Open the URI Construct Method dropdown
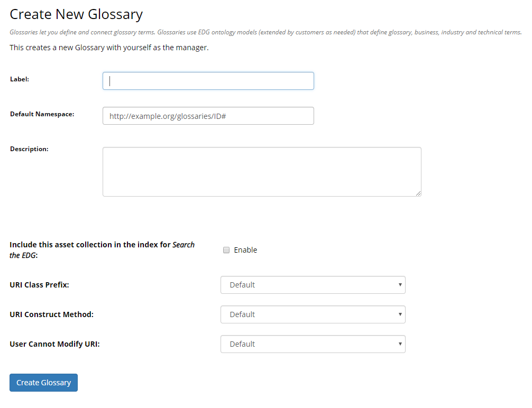The image size is (532, 408). tap(313, 314)
